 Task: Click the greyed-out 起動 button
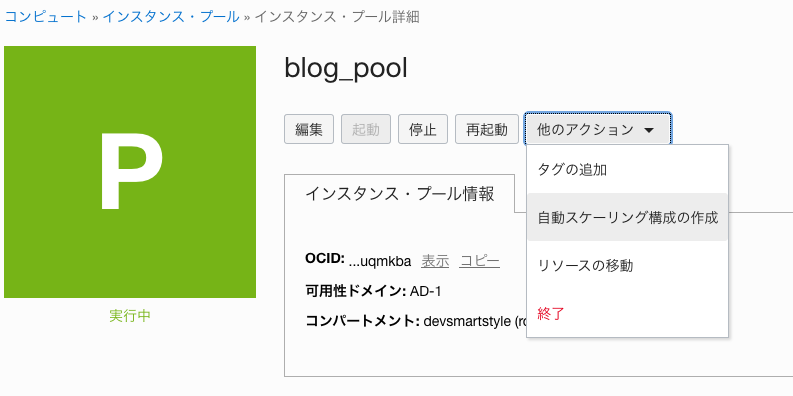(x=366, y=129)
